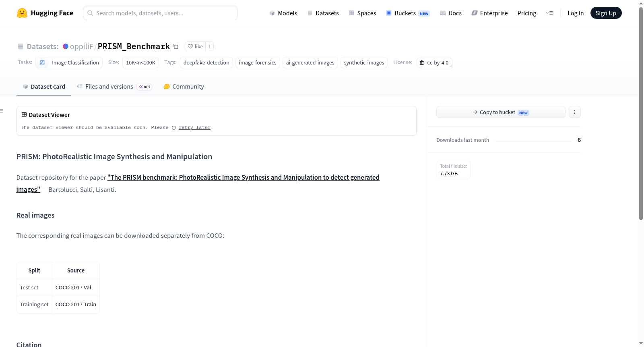Viewport: 644px width, 347px height.
Task: Open the Community tab
Action: (x=184, y=87)
